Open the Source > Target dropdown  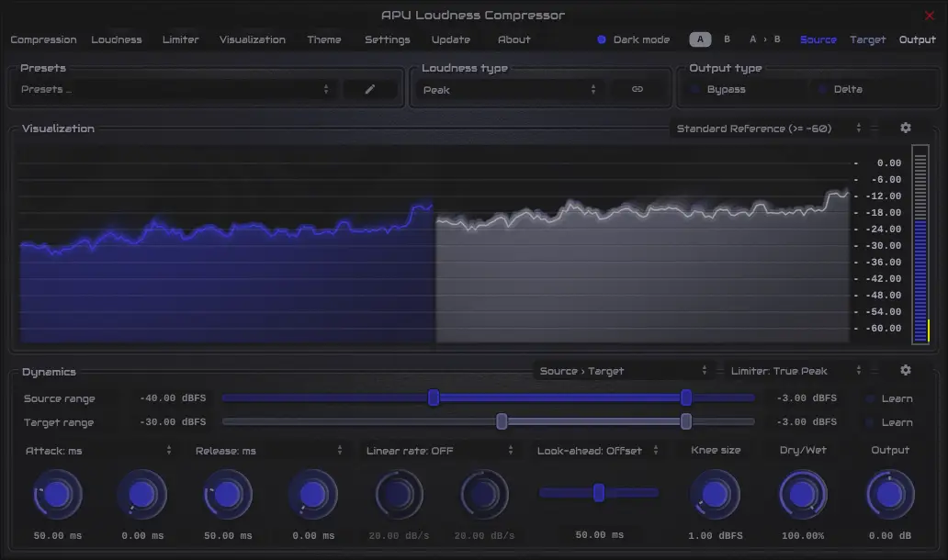[x=623, y=370]
